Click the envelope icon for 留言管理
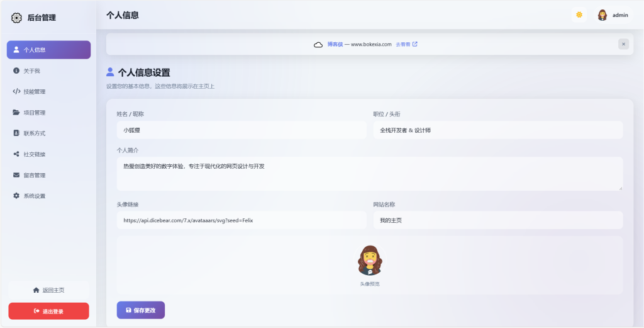 coord(16,174)
